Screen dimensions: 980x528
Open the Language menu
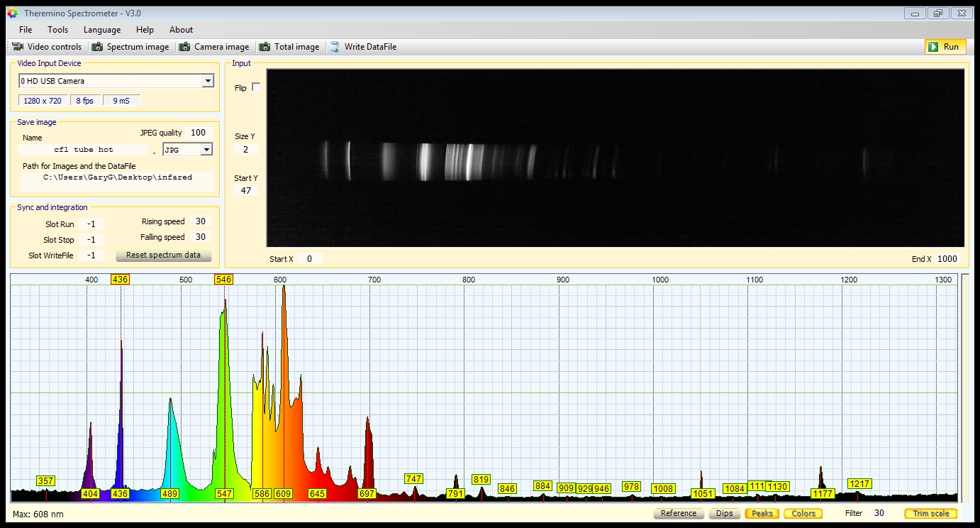coord(102,30)
